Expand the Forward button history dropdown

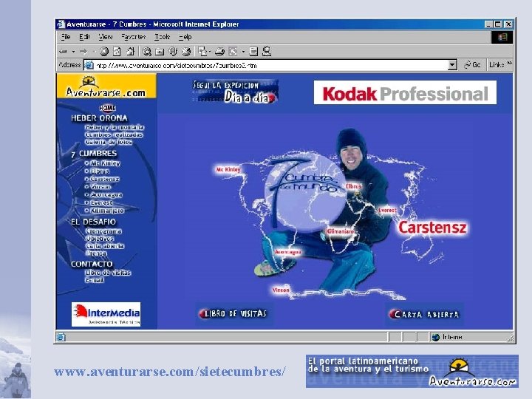tap(94, 52)
